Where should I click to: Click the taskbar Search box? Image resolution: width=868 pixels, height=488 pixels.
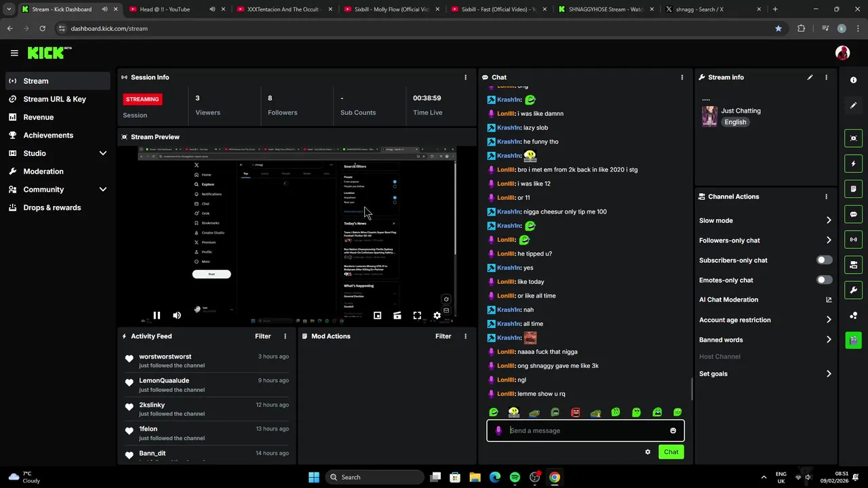click(x=374, y=477)
